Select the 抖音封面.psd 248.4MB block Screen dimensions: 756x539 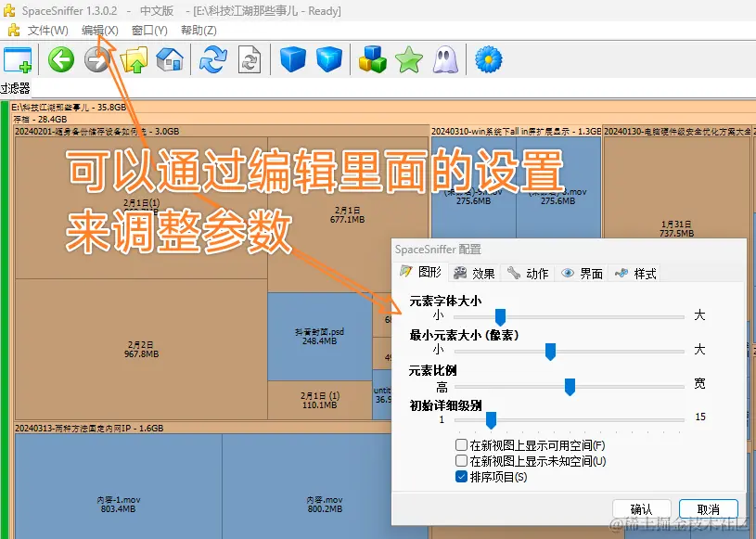pyautogui.click(x=319, y=337)
